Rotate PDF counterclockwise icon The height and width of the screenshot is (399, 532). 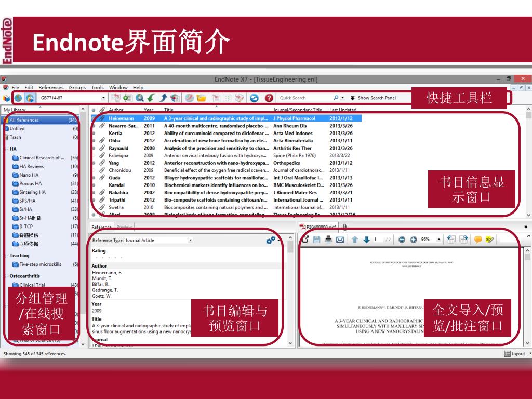point(451,240)
